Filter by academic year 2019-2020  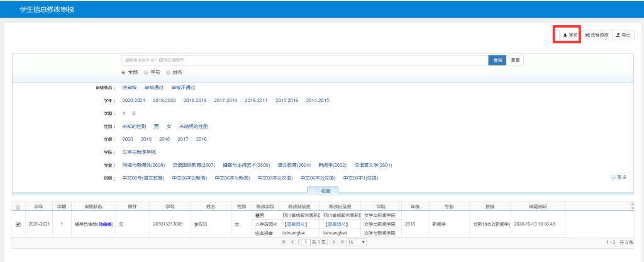coord(163,101)
